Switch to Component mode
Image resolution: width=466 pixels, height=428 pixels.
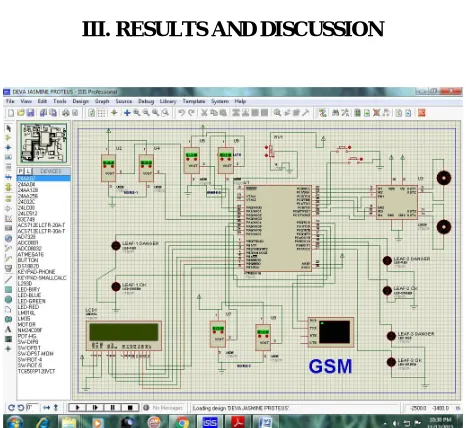pos(9,138)
